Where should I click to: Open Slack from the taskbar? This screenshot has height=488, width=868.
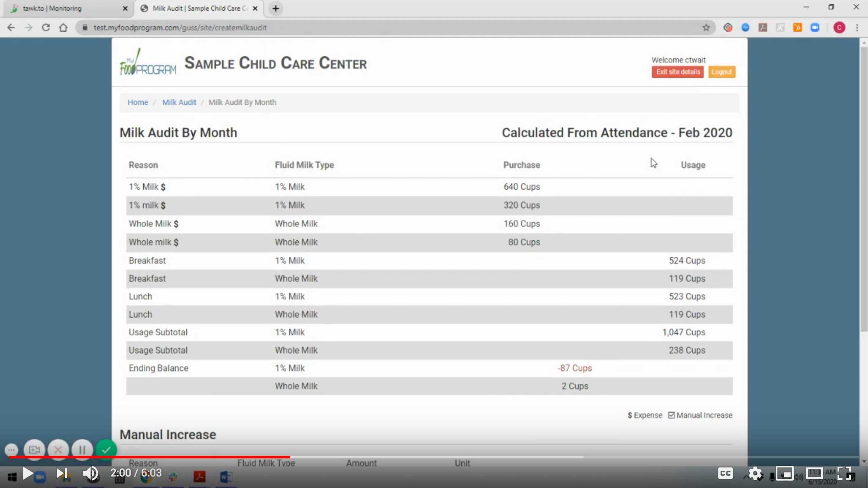[x=173, y=477]
